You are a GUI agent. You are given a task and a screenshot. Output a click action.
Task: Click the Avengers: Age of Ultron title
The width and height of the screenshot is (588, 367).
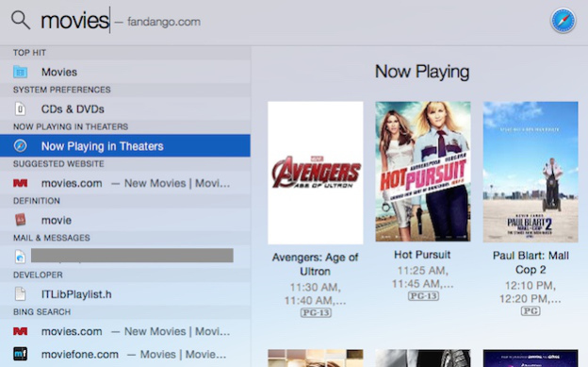coord(315,264)
